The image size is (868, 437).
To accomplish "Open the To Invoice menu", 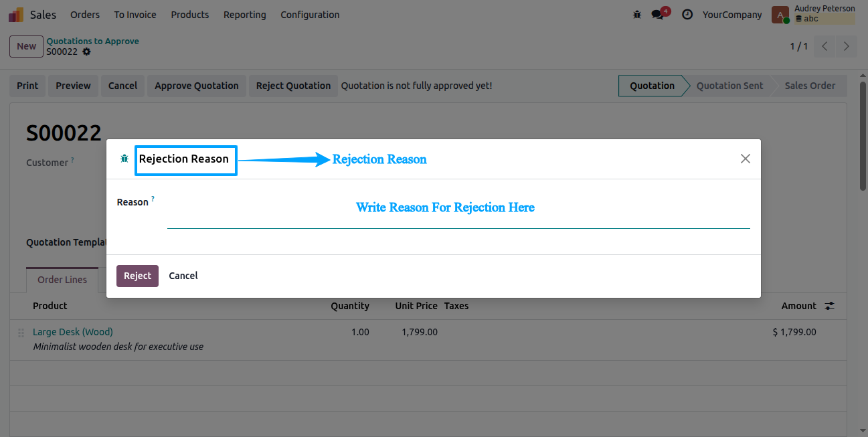I will (x=135, y=15).
